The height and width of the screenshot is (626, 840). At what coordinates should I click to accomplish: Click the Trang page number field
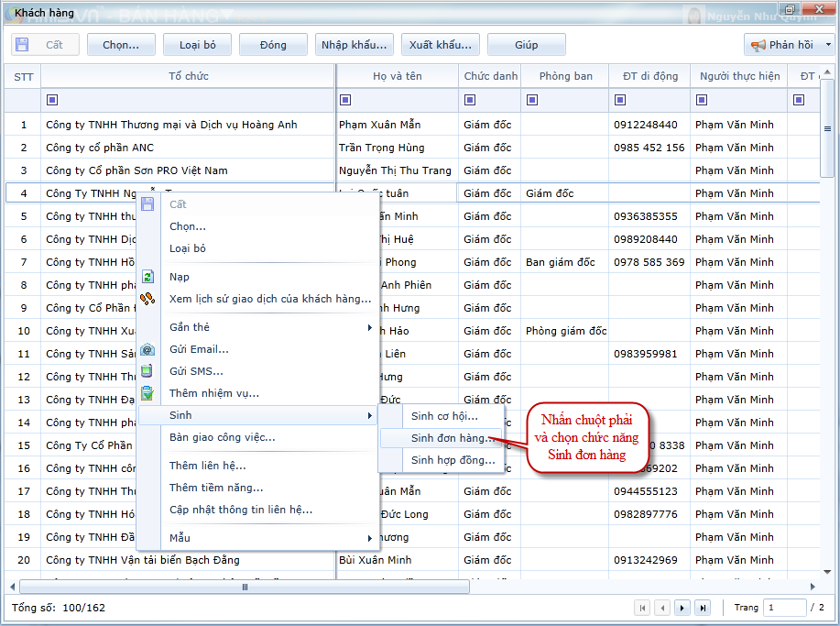(784, 608)
